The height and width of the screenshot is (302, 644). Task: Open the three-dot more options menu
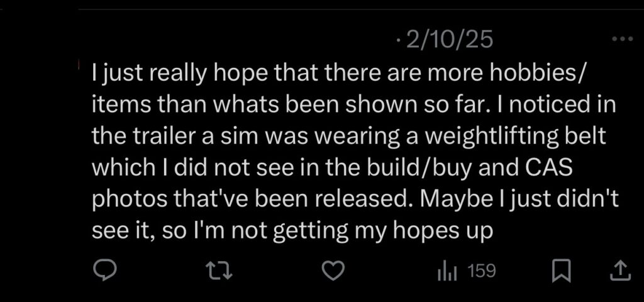(623, 39)
